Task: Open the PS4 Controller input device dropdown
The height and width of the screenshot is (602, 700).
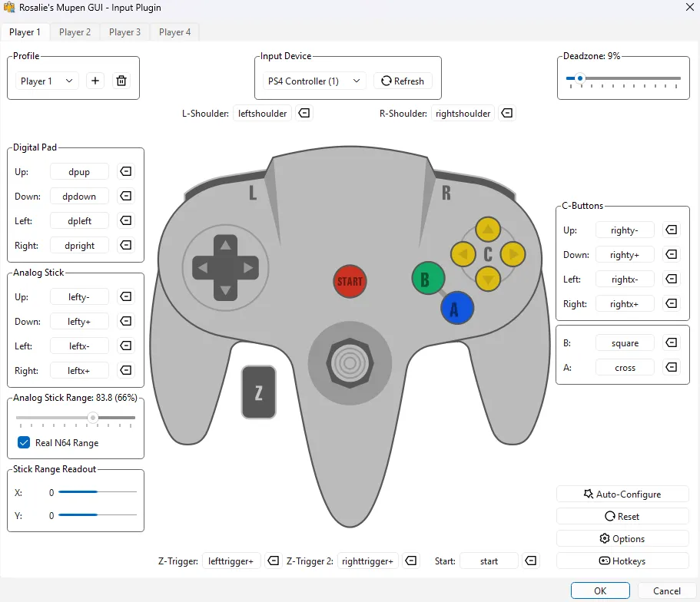Action: (314, 81)
